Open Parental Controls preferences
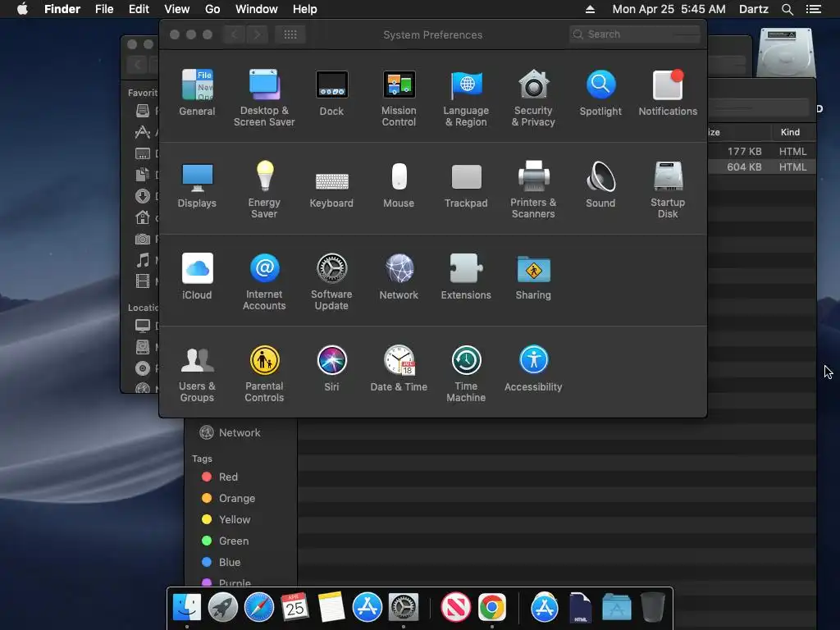840x630 pixels. coord(264,374)
